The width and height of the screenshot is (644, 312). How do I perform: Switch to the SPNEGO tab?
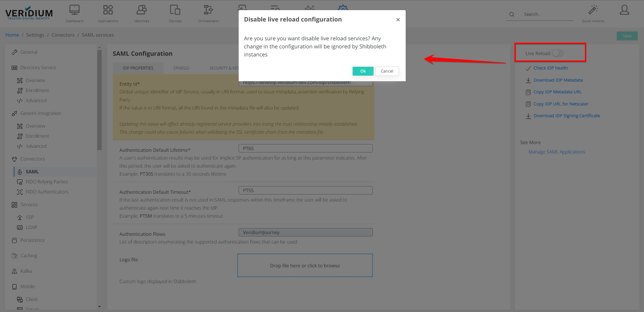(181, 68)
